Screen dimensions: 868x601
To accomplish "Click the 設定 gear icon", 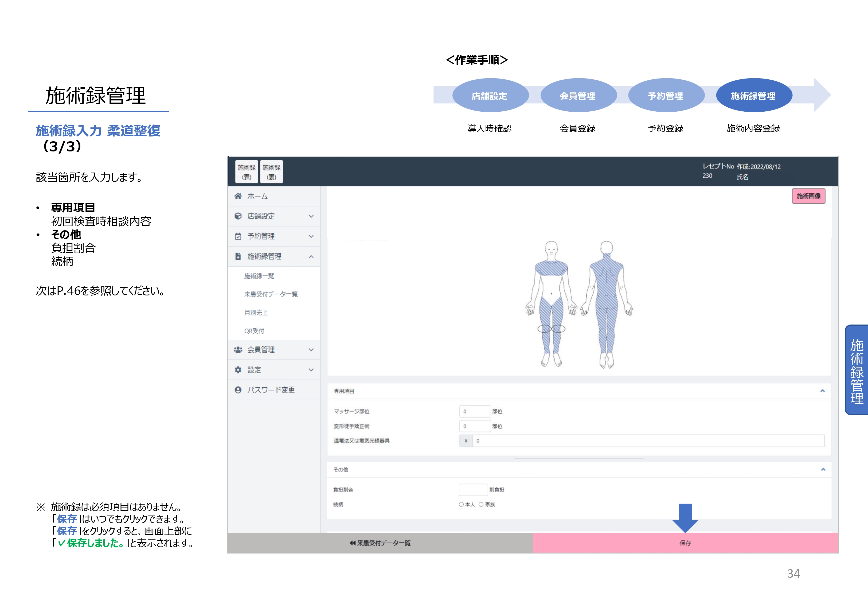I will (x=238, y=370).
